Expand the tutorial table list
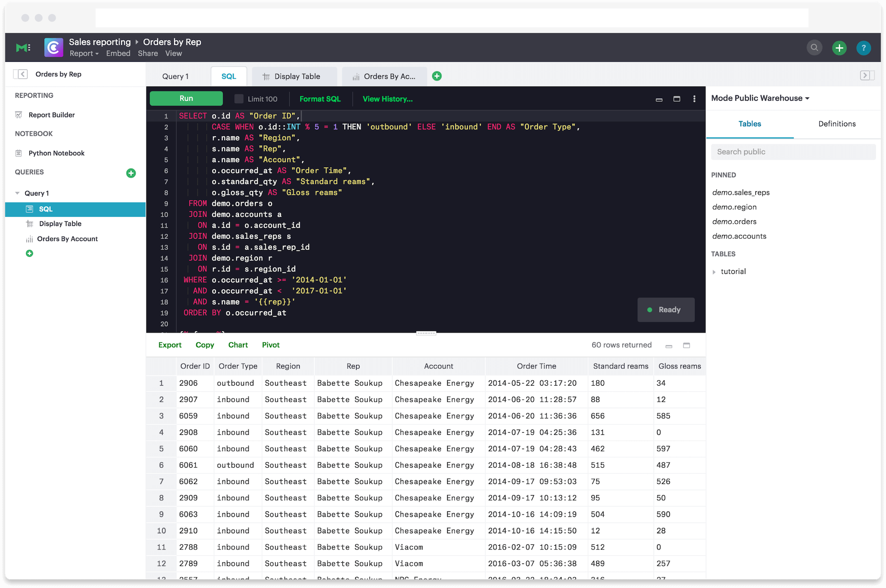The height and width of the screenshot is (588, 886). click(x=714, y=271)
